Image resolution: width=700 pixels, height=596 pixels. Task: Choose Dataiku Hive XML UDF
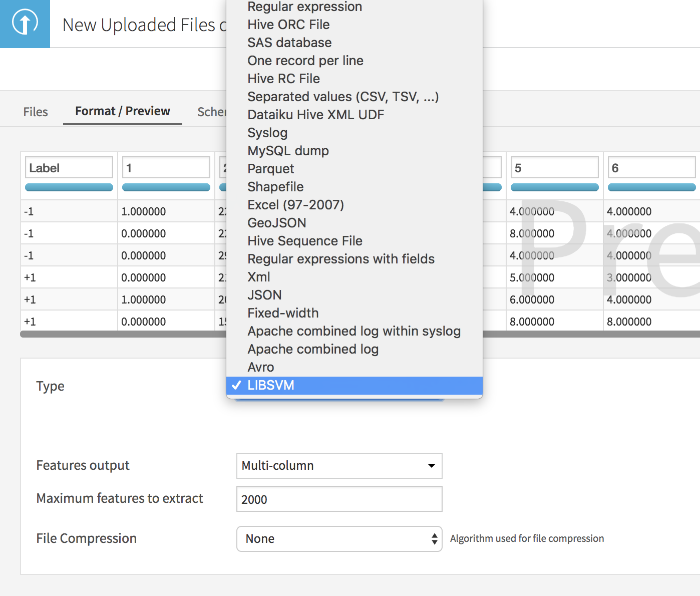coord(355,115)
